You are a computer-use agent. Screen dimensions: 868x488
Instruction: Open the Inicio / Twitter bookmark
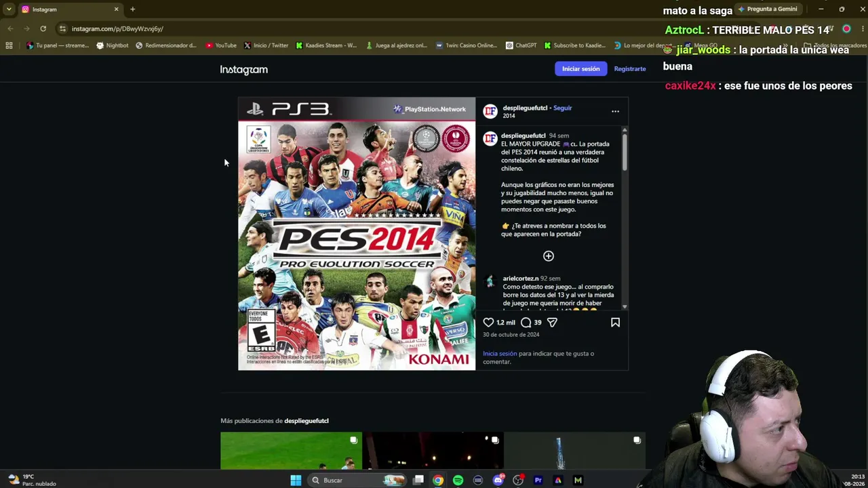click(x=266, y=45)
